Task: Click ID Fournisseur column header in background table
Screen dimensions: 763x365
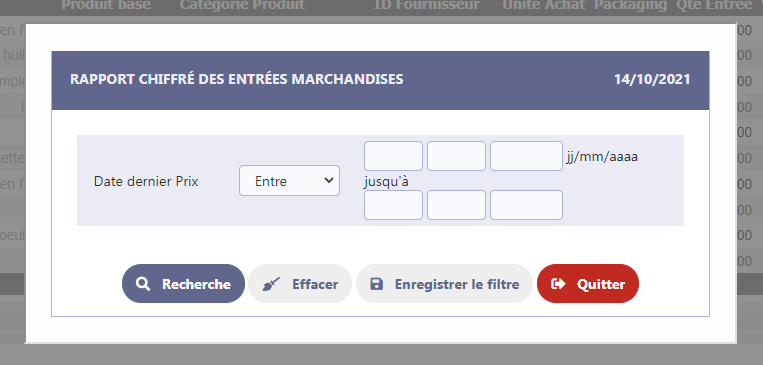Action: click(x=427, y=5)
